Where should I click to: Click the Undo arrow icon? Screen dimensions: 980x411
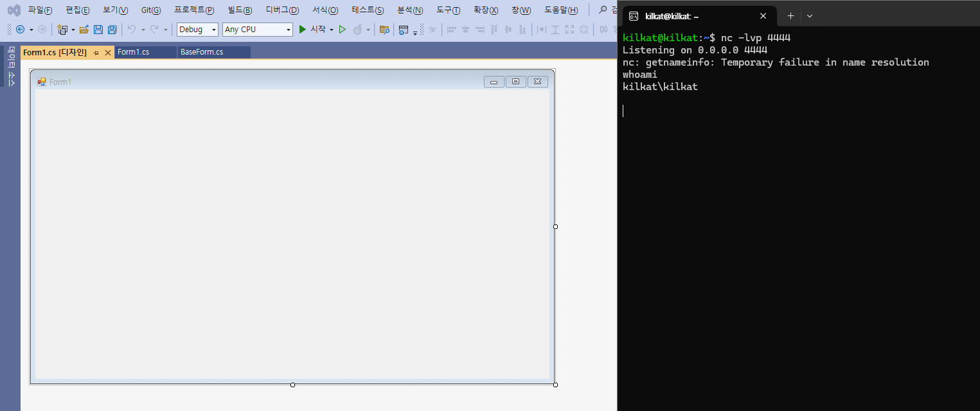click(132, 30)
